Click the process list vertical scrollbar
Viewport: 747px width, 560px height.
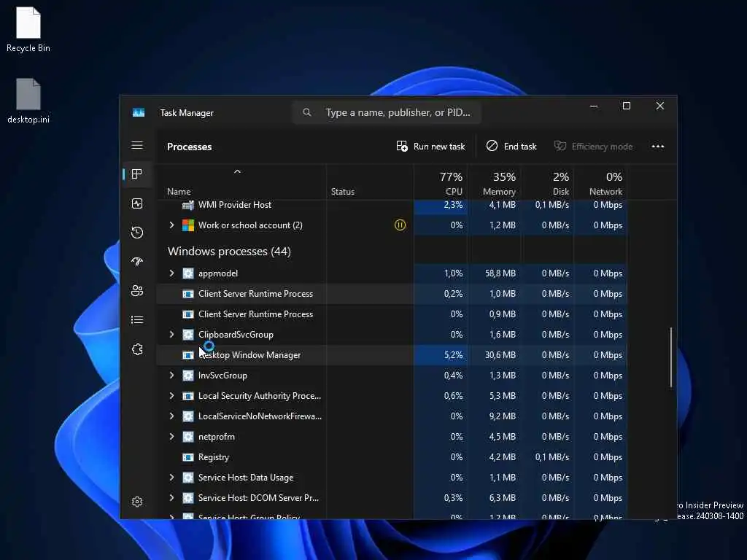pyautogui.click(x=671, y=357)
